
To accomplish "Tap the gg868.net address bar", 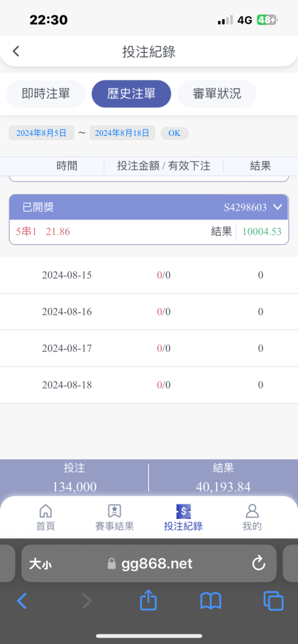I will point(149,563).
